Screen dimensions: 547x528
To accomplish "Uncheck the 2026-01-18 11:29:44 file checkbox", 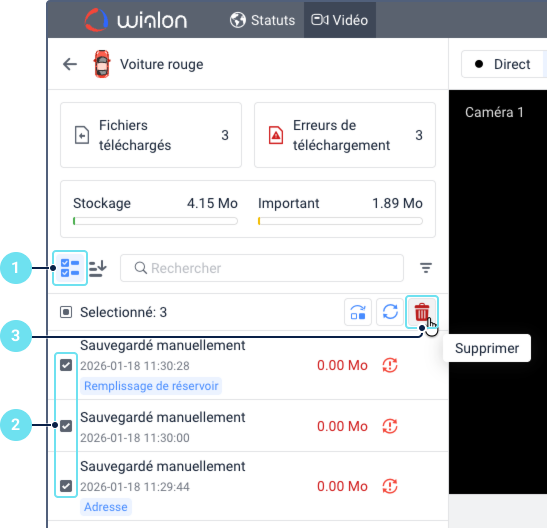I will pyautogui.click(x=66, y=486).
